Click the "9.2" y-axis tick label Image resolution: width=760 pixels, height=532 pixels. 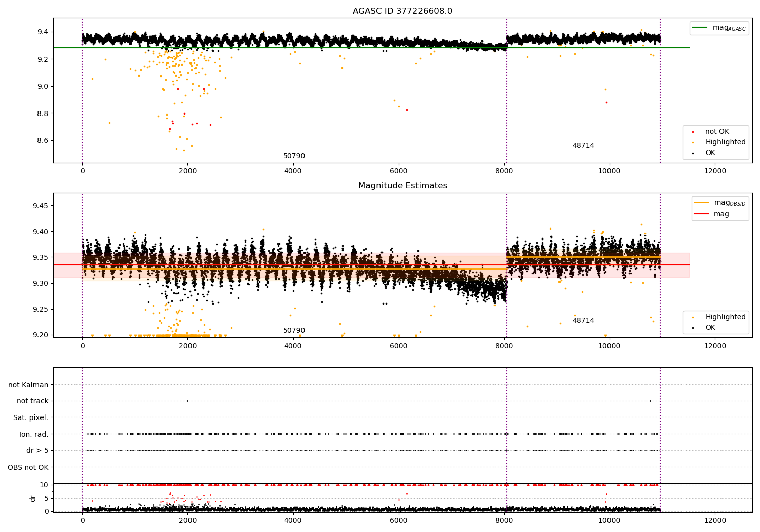42,59
